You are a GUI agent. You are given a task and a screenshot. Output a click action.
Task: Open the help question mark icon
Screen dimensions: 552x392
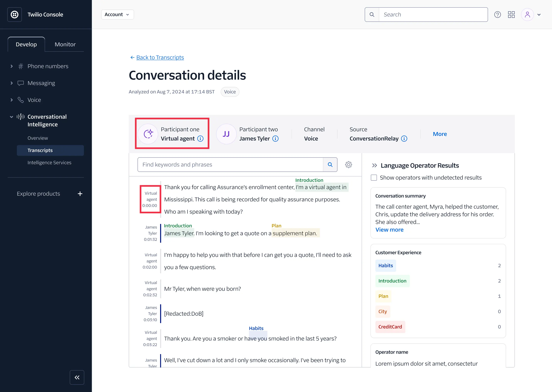(x=497, y=15)
